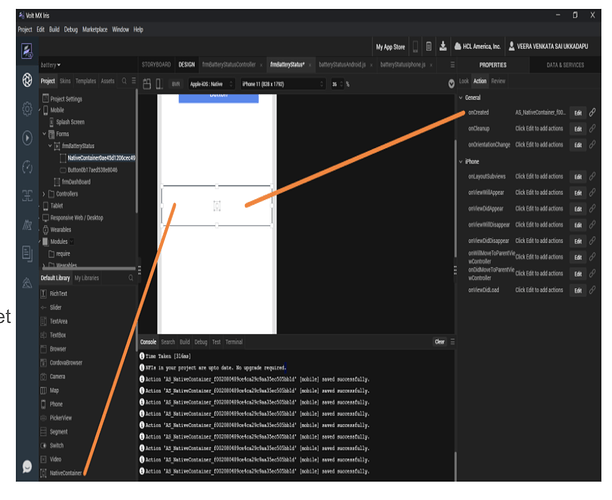
Task: Expand the Controllers folder
Action: click(x=44, y=194)
